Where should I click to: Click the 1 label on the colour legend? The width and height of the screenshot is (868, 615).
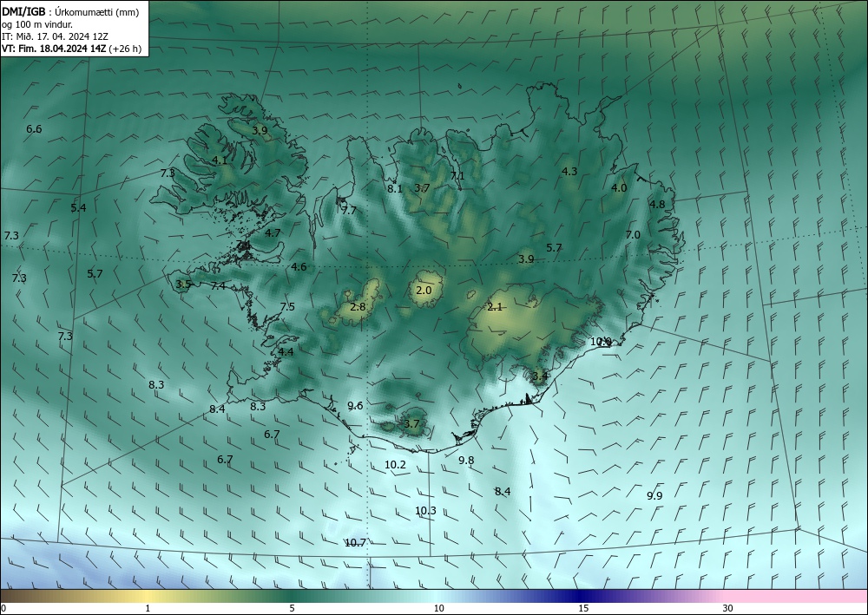(x=148, y=609)
